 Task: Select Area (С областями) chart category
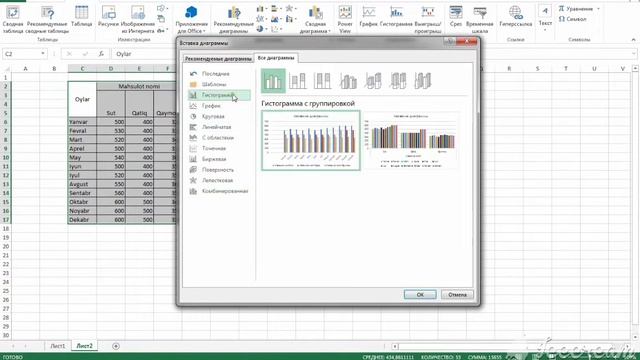click(x=218, y=138)
